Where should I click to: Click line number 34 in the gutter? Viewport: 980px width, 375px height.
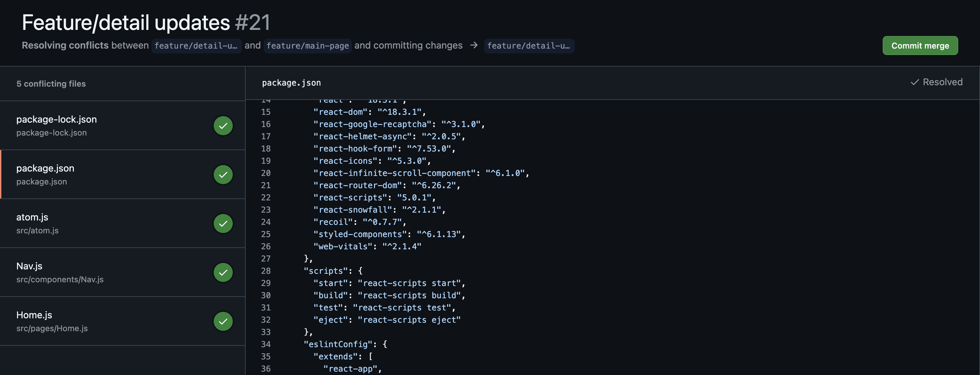pos(265,344)
